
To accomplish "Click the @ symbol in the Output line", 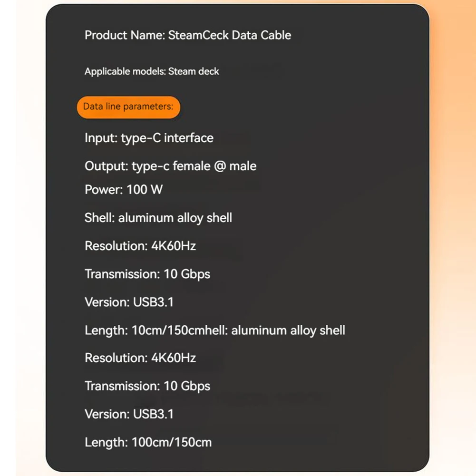I will 220,166.
